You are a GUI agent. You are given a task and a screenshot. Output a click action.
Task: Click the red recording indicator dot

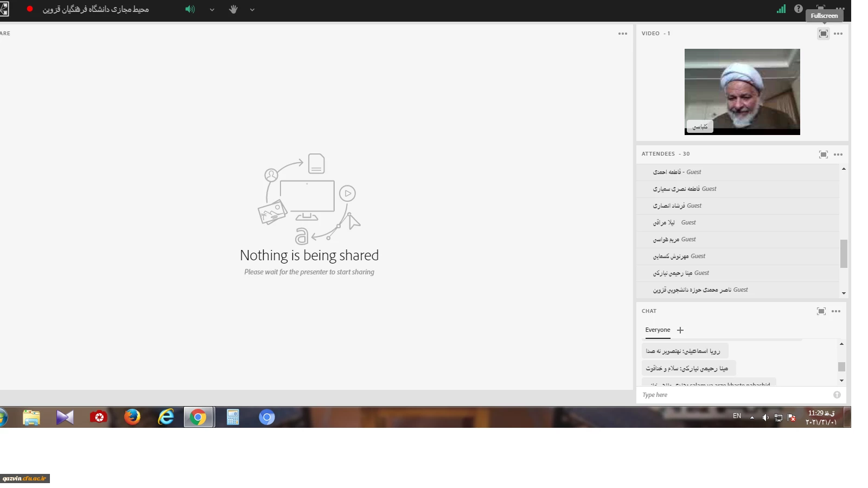(x=30, y=9)
